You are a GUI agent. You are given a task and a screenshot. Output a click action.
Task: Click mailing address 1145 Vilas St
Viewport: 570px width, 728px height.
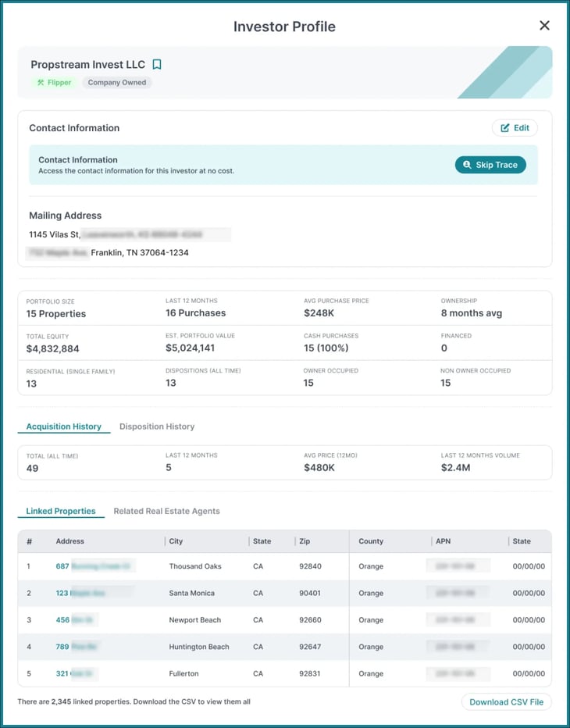pos(55,234)
